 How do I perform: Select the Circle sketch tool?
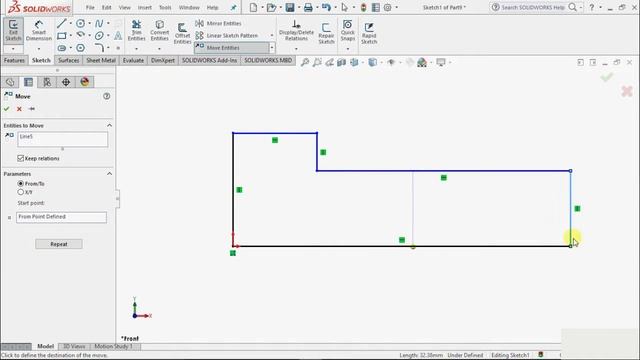(80, 24)
